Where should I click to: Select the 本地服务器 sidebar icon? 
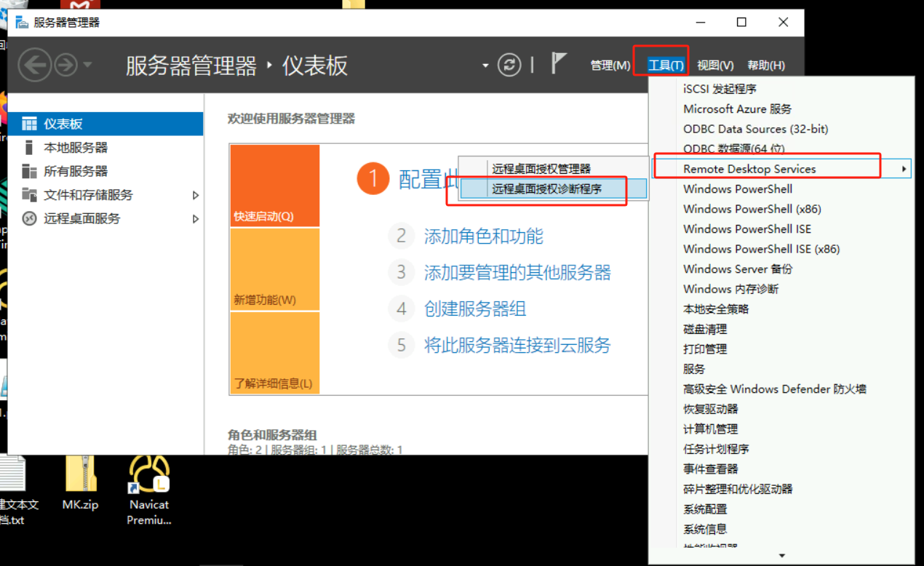[29, 147]
